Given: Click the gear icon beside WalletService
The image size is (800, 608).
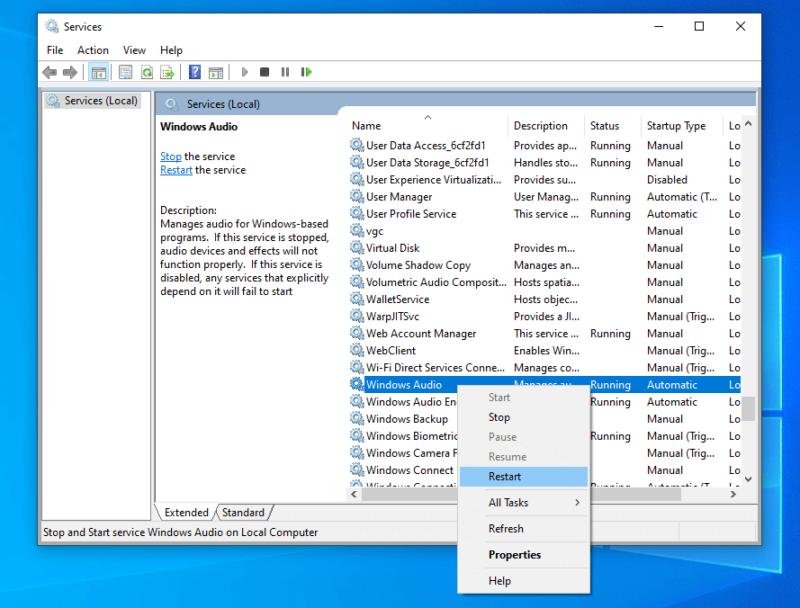Looking at the screenshot, I should click(x=357, y=299).
